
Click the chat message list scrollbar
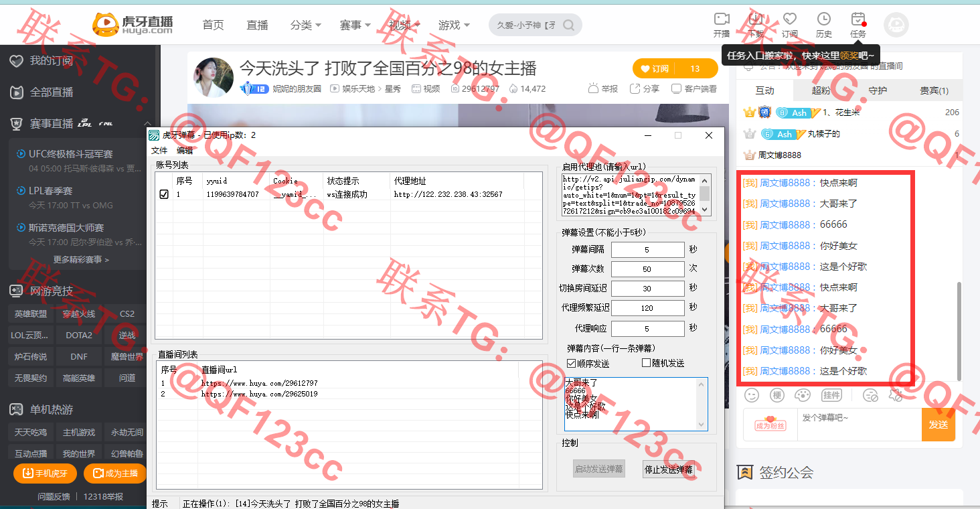958,330
